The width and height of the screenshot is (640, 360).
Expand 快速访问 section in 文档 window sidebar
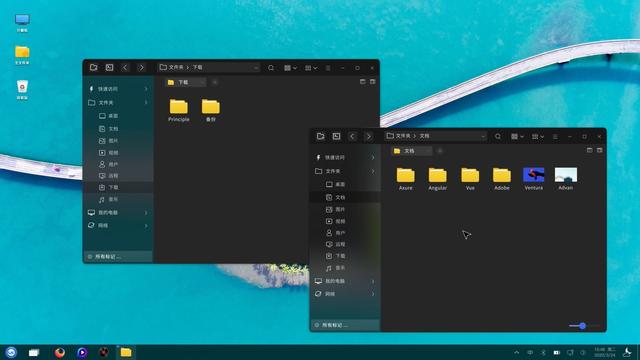(x=373, y=157)
